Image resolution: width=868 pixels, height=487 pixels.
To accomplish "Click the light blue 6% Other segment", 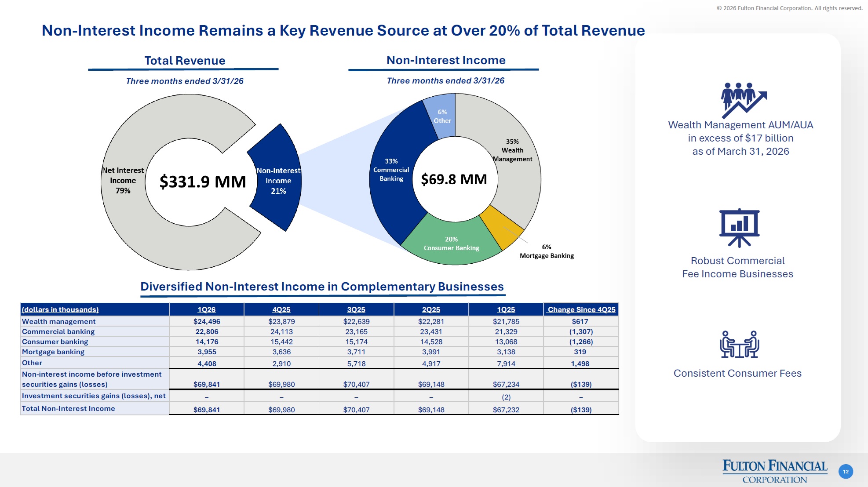I will [x=441, y=116].
